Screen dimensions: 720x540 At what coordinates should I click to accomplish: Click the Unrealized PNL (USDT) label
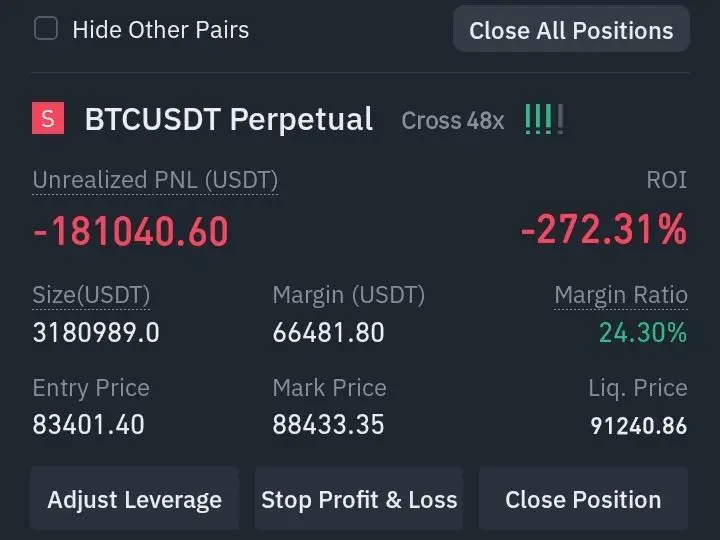155,180
